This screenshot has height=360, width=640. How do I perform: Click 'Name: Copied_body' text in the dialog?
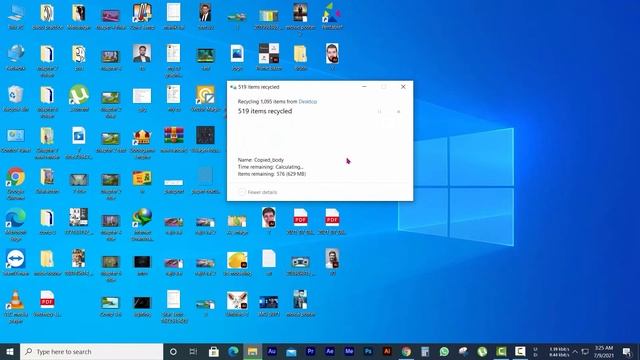click(261, 160)
